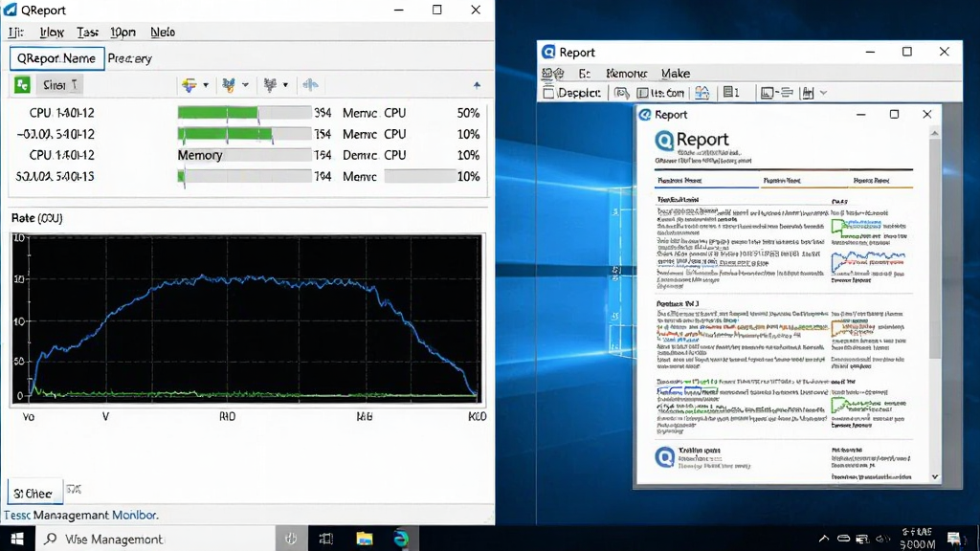The height and width of the screenshot is (551, 980).
Task: Open the Windows Start menu
Action: 17,539
